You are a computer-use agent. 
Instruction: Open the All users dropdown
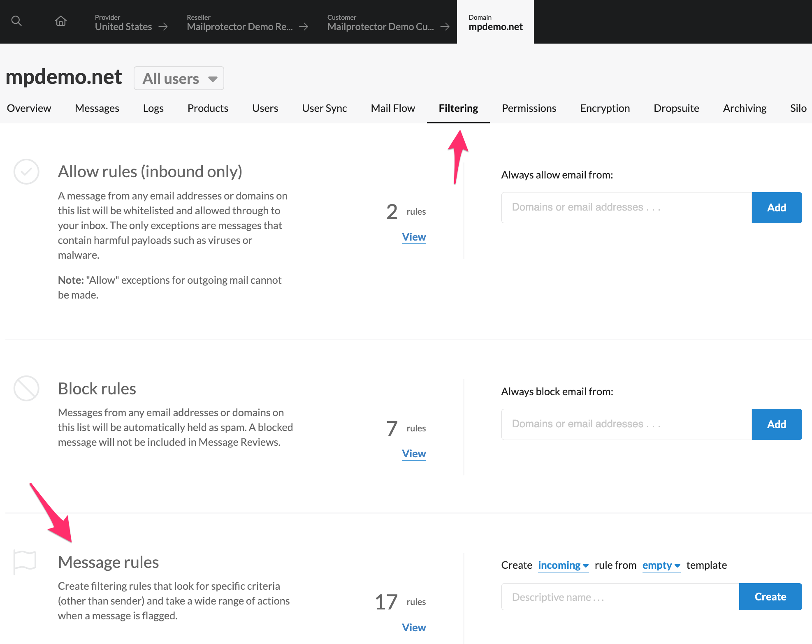tap(179, 78)
